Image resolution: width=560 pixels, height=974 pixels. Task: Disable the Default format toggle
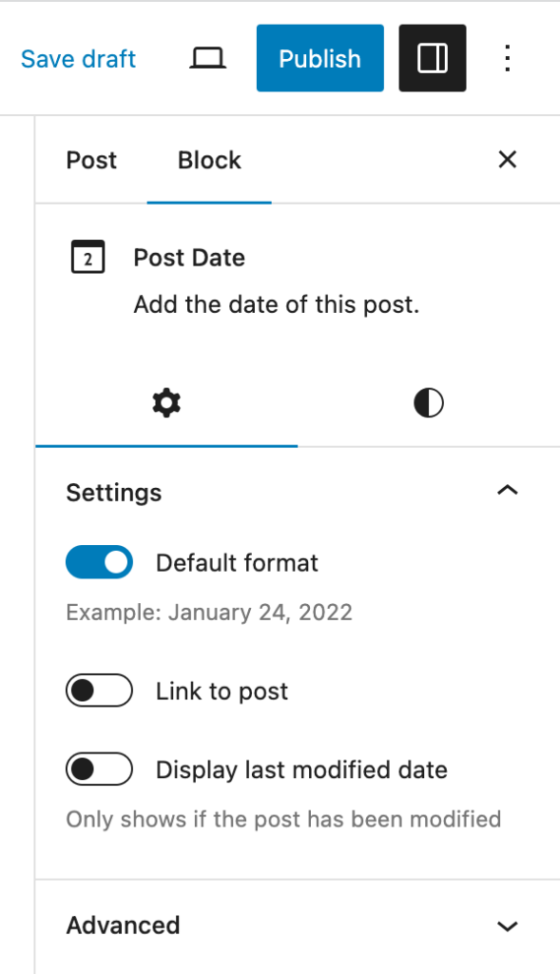(x=99, y=562)
